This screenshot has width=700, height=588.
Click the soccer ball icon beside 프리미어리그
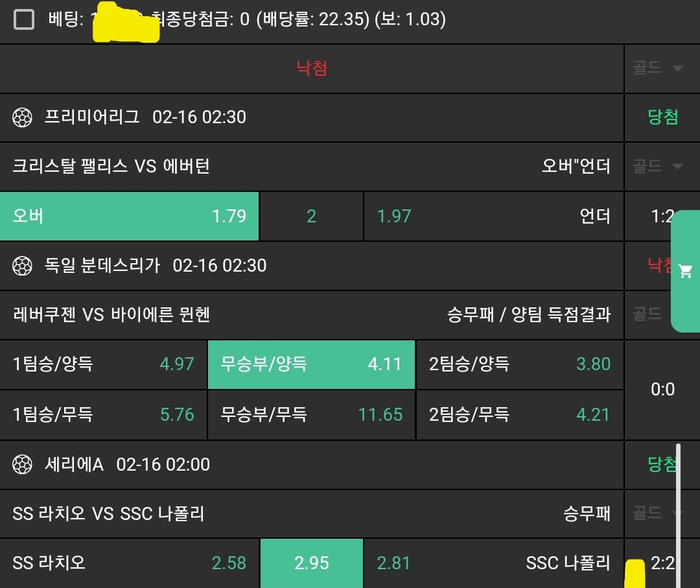pos(23,117)
